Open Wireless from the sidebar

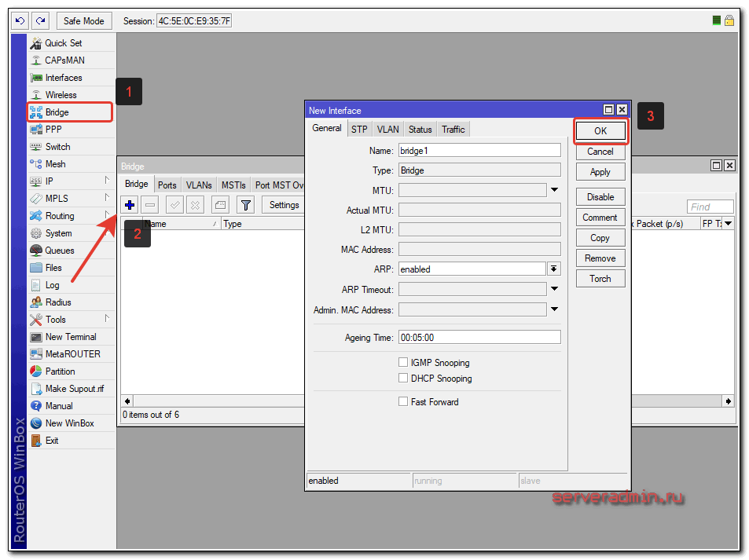pyautogui.click(x=61, y=95)
